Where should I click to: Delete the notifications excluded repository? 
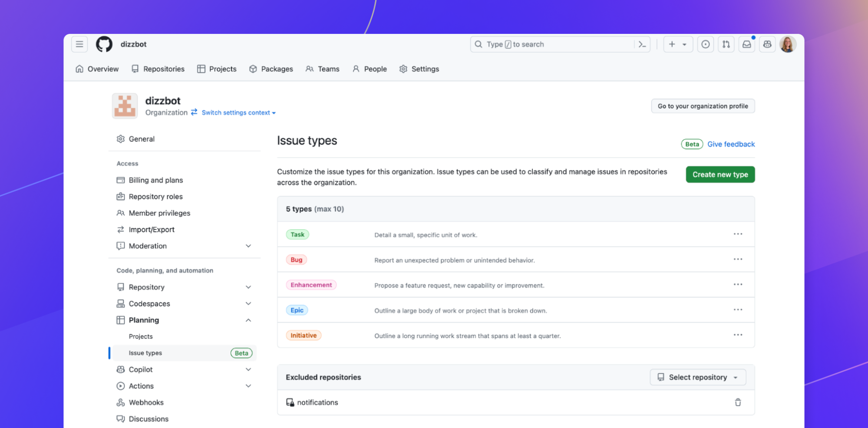coord(738,402)
